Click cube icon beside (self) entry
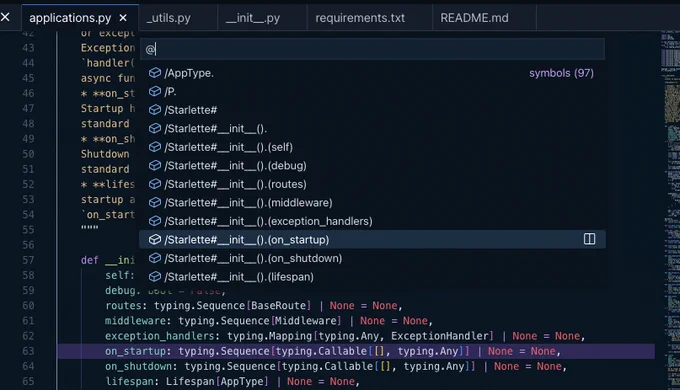Screen dimensions: 680x390 155,147
